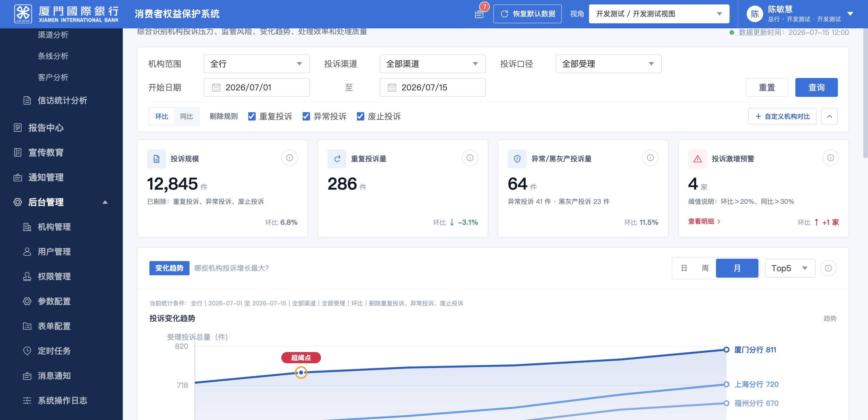The height and width of the screenshot is (420, 868).
Task: Switch comparison to 同比
Action: tap(186, 117)
